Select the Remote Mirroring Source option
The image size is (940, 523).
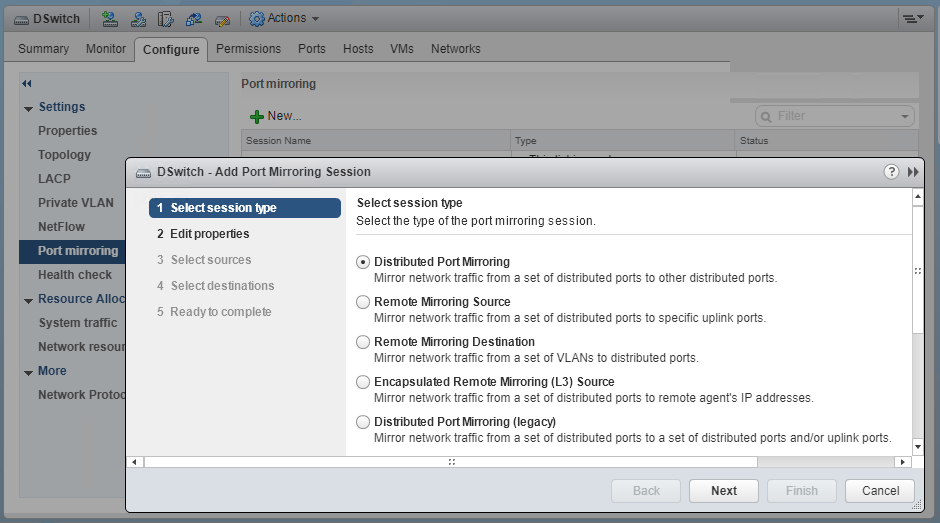click(363, 302)
